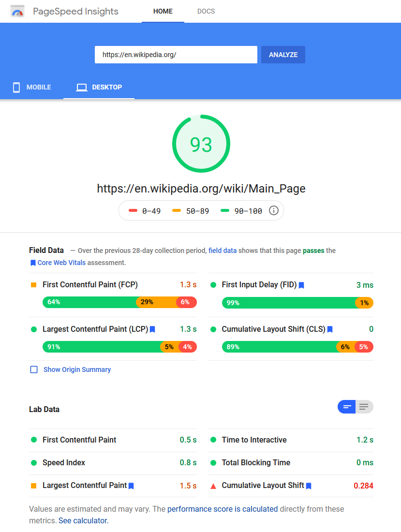
Task: Click the LCP distribution bar
Action: (x=119, y=347)
